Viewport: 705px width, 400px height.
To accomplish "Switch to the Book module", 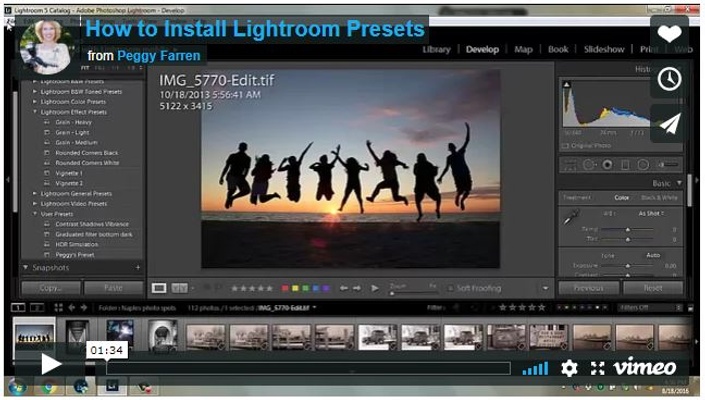I will click(558, 49).
